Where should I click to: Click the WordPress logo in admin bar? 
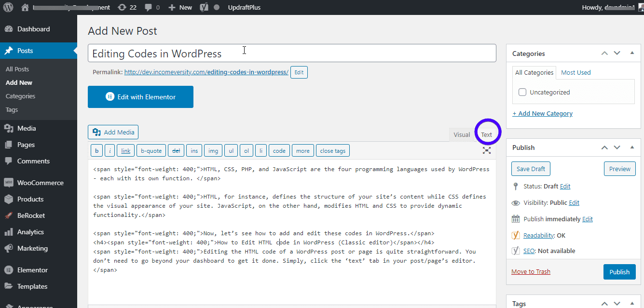tap(8, 7)
